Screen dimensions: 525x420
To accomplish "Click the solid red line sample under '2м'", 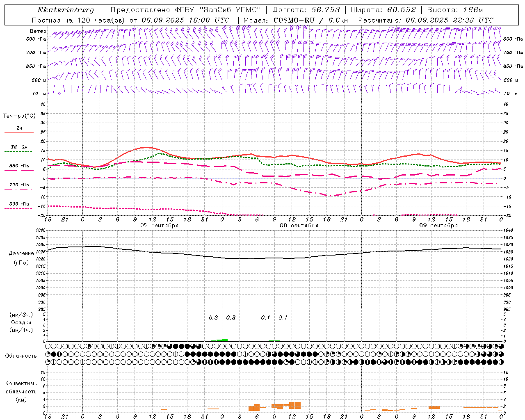I will coord(19,133).
